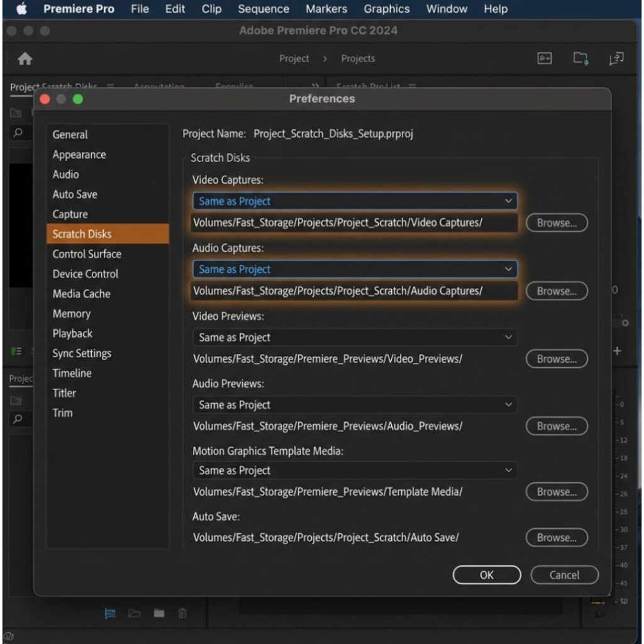Click the Audio Captures path field

pos(355,291)
